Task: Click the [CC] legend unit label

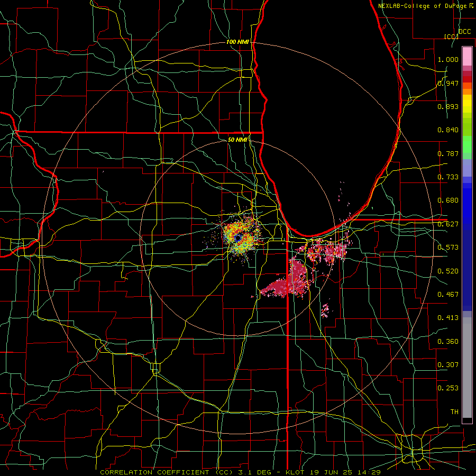Action: [452, 36]
